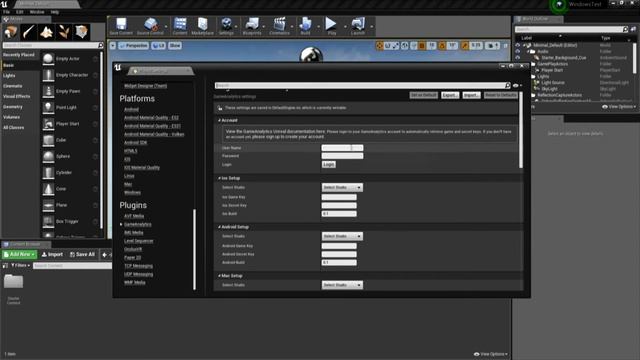Open the File menu
This screenshot has height=360, width=640.
pos(6,12)
